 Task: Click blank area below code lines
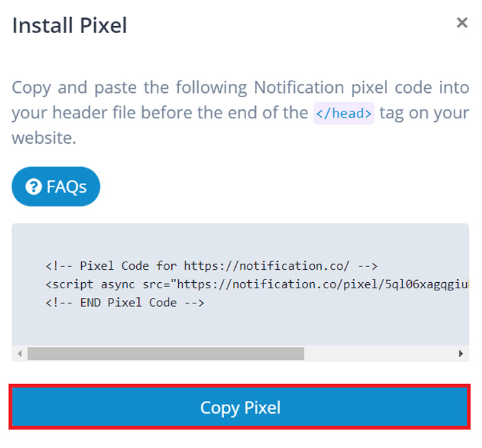240,328
